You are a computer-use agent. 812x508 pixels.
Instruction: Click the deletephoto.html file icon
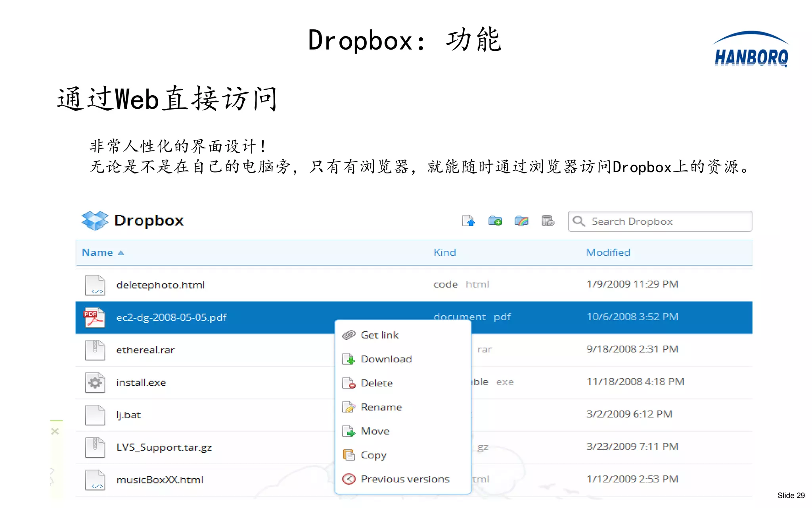coord(95,285)
